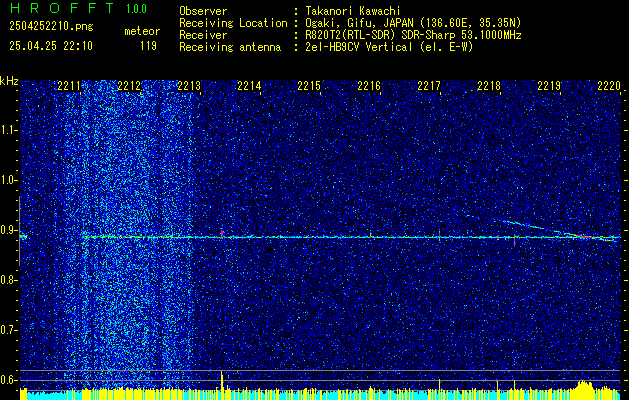Click the red meteor echo mark after 2213
629x400 pixels.
click(222, 233)
